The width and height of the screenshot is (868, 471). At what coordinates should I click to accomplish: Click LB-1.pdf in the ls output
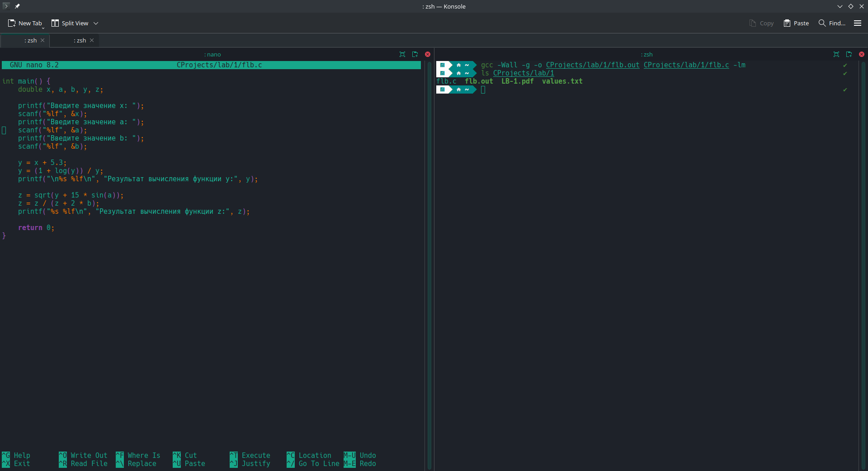[x=517, y=81]
